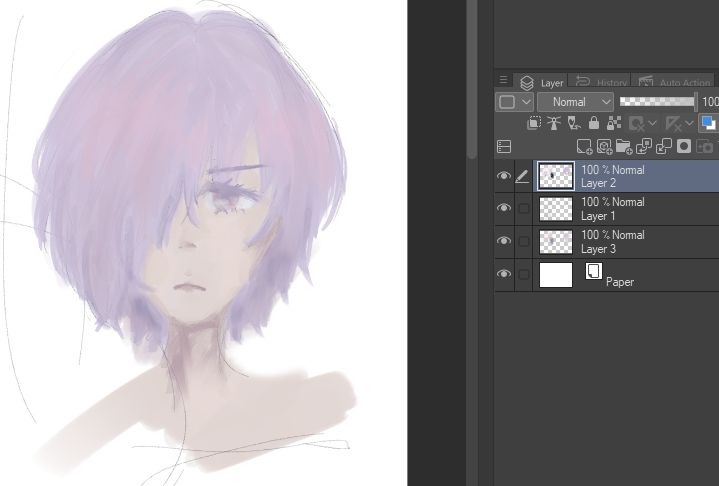The image size is (719, 486).
Task: Tick the selection checkbox of Layer 1
Action: coord(523,209)
